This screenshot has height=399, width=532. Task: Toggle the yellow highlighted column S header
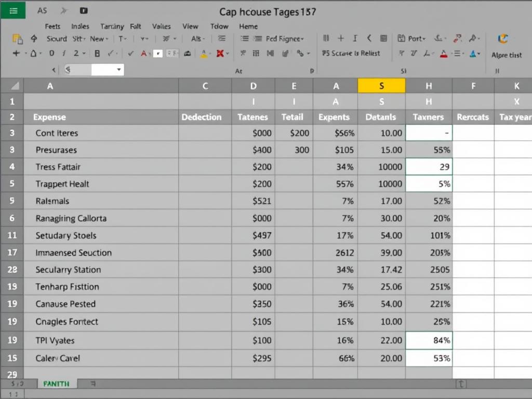(x=382, y=86)
